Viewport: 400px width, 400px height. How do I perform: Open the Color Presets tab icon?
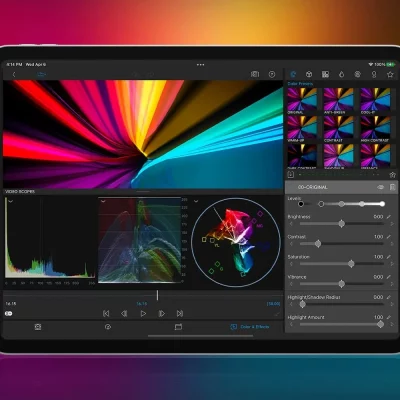coord(293,74)
